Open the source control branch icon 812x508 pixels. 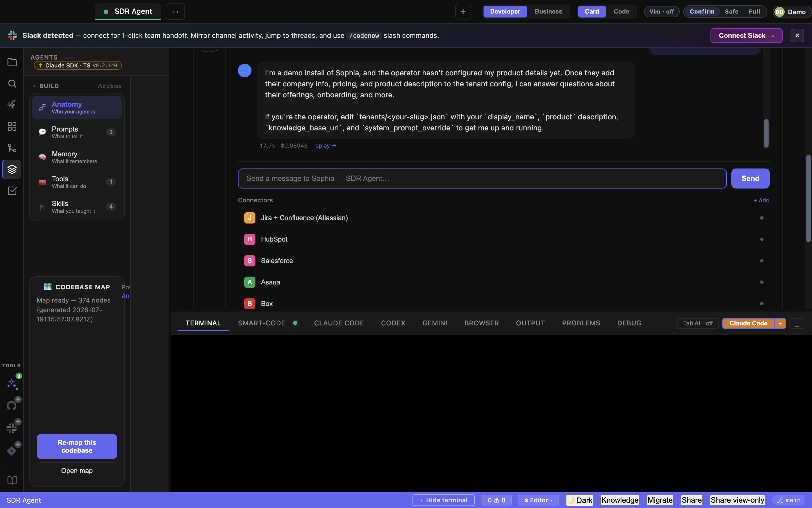point(12,148)
